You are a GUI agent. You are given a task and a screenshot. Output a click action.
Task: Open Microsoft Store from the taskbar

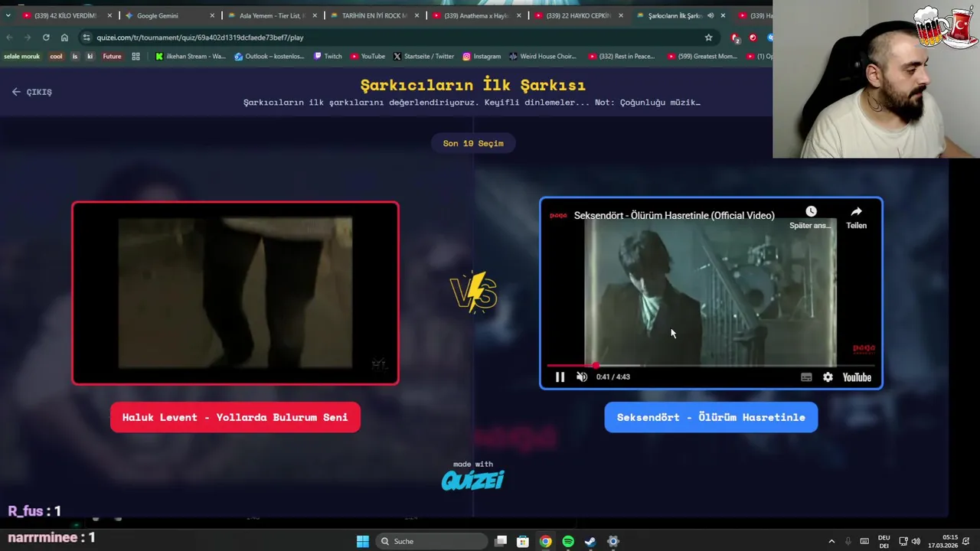pos(523,541)
